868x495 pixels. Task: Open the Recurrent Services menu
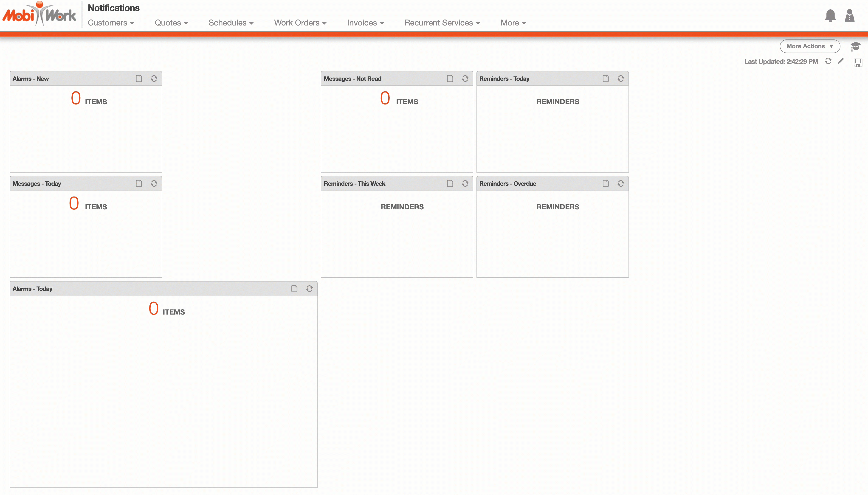pos(442,23)
